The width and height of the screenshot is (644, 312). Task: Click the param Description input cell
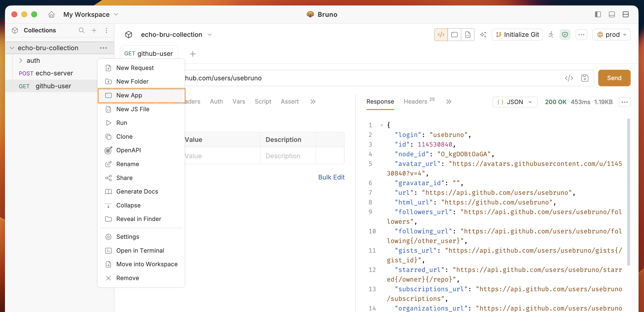click(x=288, y=156)
